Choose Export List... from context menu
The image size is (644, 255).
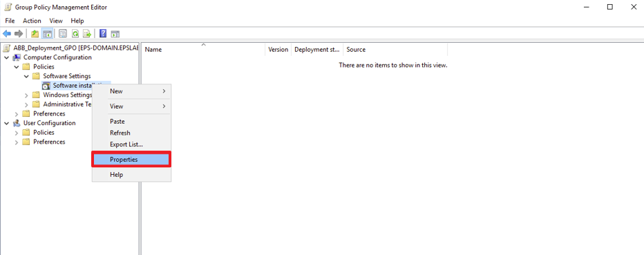[131, 144]
